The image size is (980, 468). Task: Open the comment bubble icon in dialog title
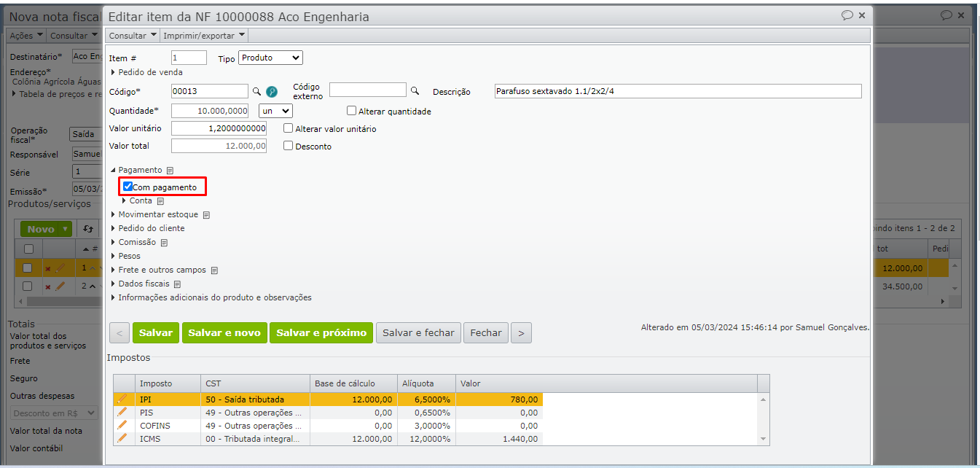tap(847, 15)
